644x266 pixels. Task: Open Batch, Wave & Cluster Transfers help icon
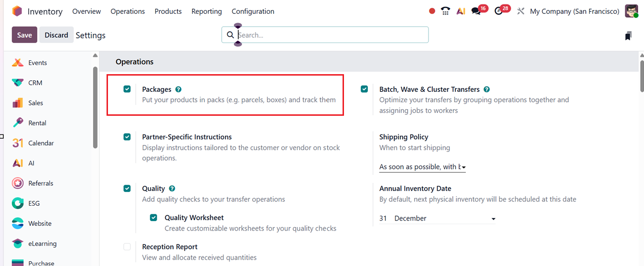click(x=487, y=89)
